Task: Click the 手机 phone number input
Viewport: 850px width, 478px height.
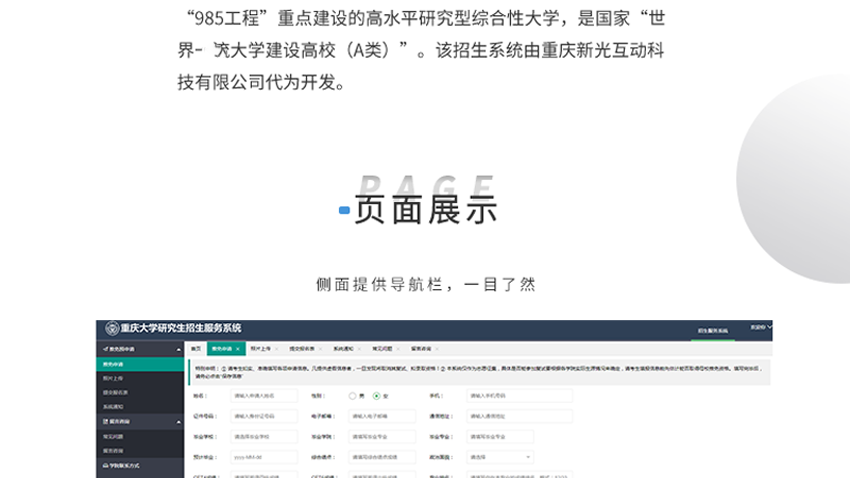Action: click(519, 396)
